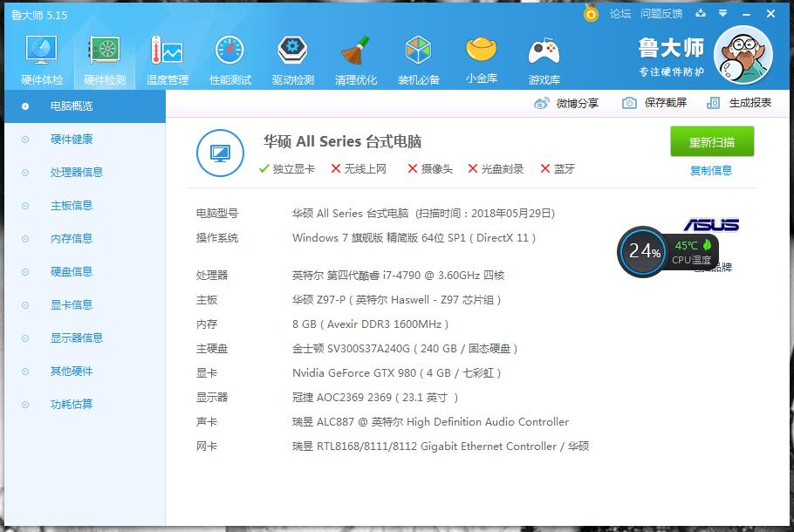The width and height of the screenshot is (794, 532).
Task: Click the camera icon for 保存截屏
Action: pyautogui.click(x=629, y=103)
